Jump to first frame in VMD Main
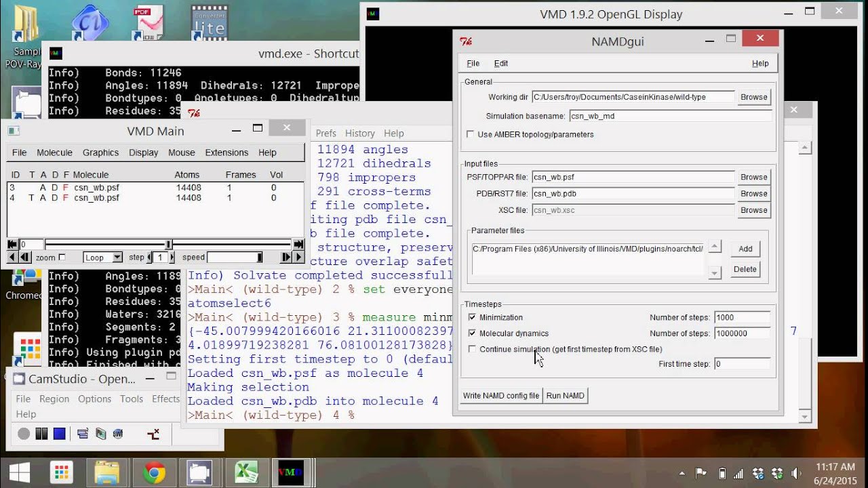The width and height of the screenshot is (868, 488). click(x=12, y=244)
